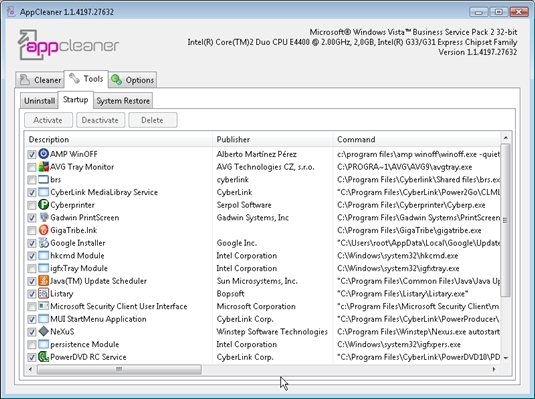Toggle the NeXuS checkbox
Viewport: 535px width, 399px height.
(32, 332)
